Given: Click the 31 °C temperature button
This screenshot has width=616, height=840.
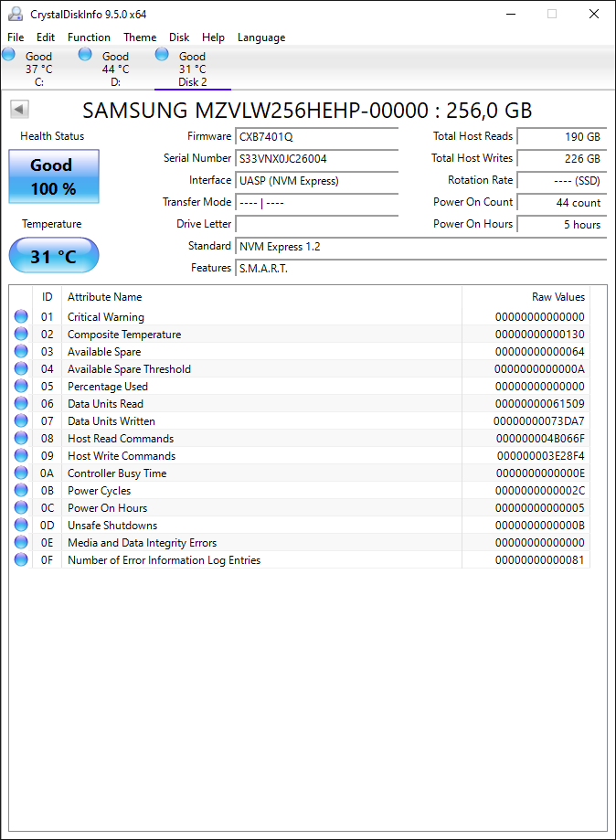Looking at the screenshot, I should click(54, 256).
